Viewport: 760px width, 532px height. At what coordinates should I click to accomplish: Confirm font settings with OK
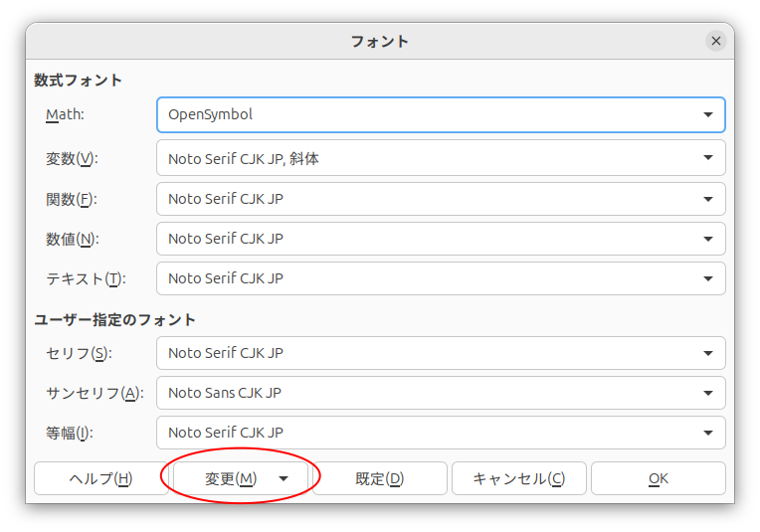click(659, 478)
